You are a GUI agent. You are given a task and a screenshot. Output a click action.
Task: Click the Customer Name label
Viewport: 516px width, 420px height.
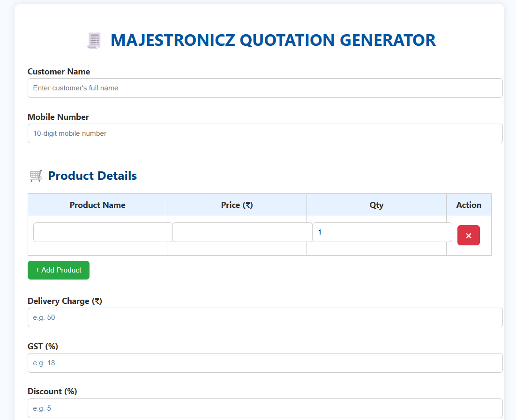point(59,71)
